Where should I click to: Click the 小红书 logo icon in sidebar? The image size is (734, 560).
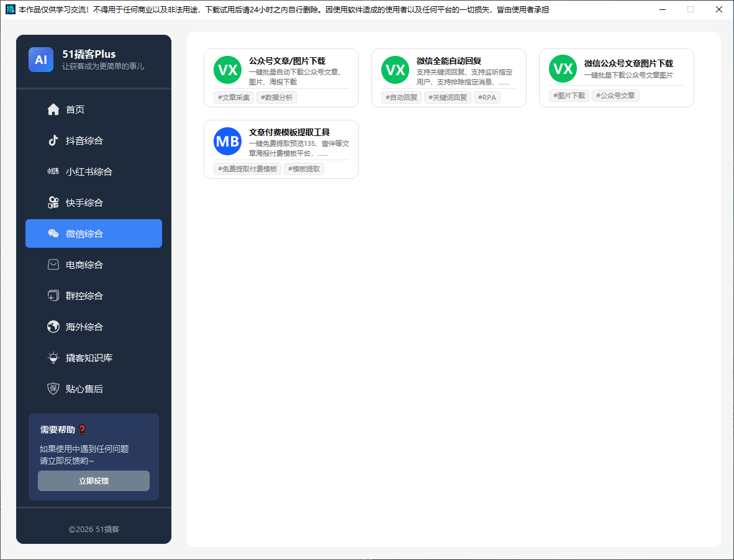pyautogui.click(x=53, y=171)
